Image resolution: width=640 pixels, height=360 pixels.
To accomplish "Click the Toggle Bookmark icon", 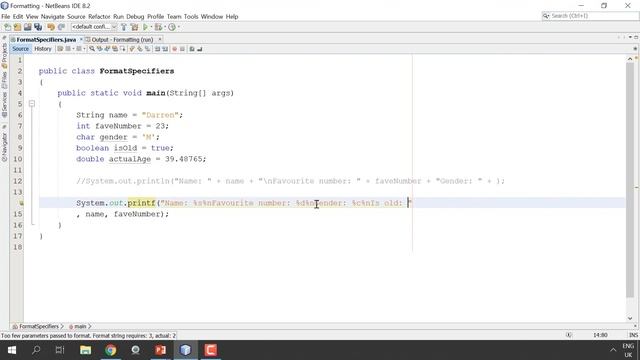I will [x=147, y=49].
